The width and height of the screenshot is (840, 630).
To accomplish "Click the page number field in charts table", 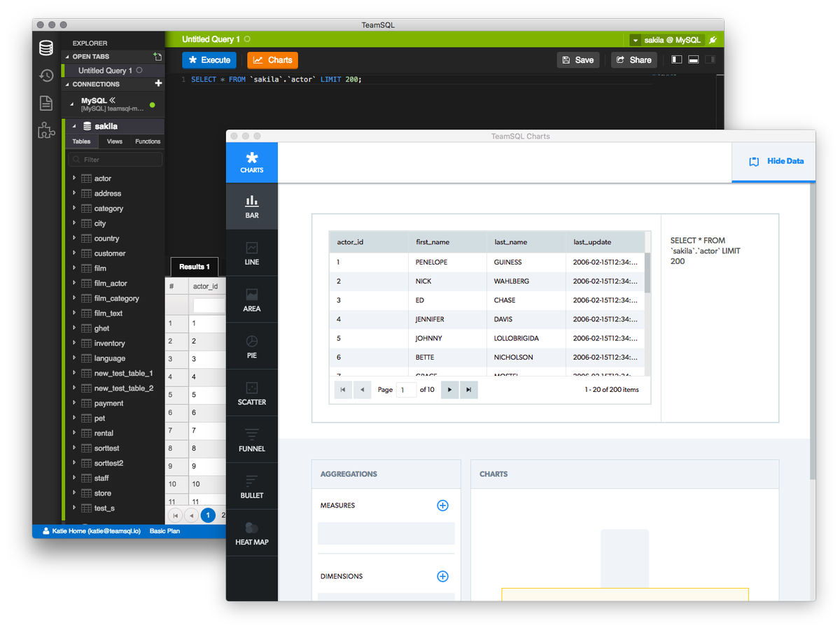I will (406, 389).
